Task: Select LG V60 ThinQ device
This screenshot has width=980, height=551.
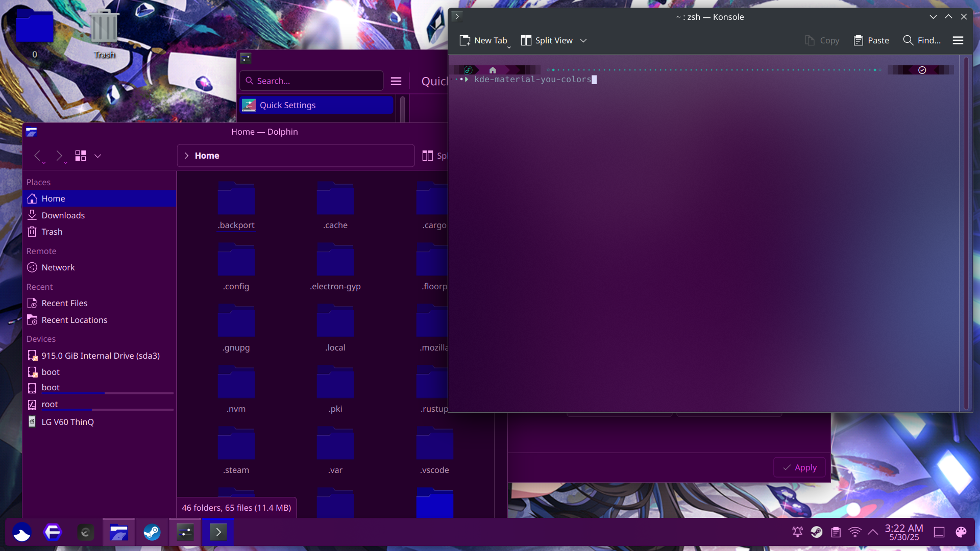Action: pyautogui.click(x=100, y=422)
